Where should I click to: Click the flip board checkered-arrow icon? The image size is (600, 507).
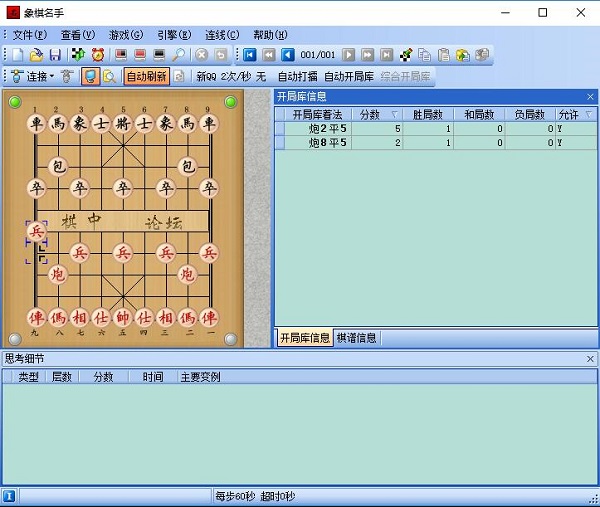tap(79, 55)
